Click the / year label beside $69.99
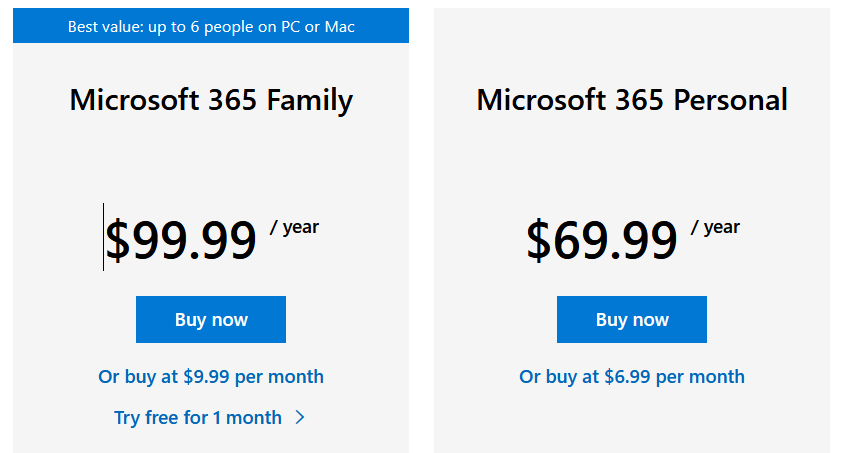 [x=716, y=227]
